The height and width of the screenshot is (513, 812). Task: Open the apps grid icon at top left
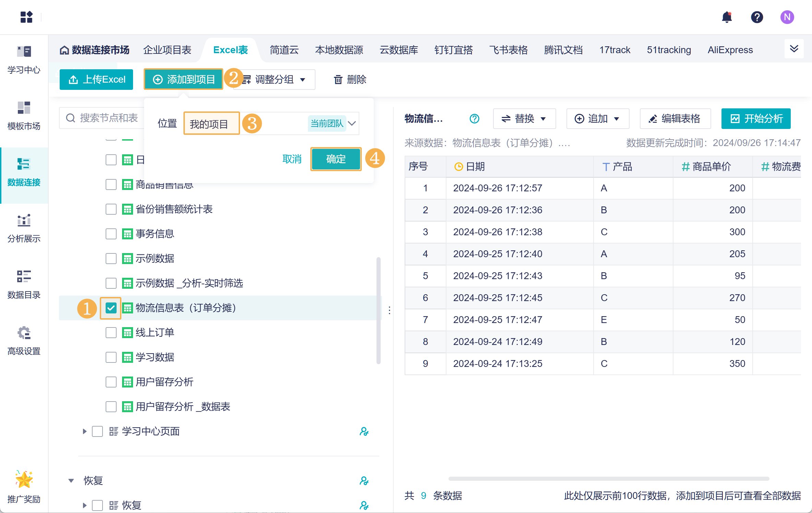point(26,17)
